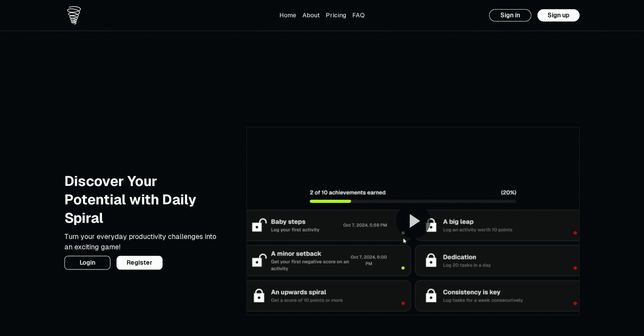The width and height of the screenshot is (644, 336).
Task: Click the Sign in button
Action: click(x=510, y=15)
